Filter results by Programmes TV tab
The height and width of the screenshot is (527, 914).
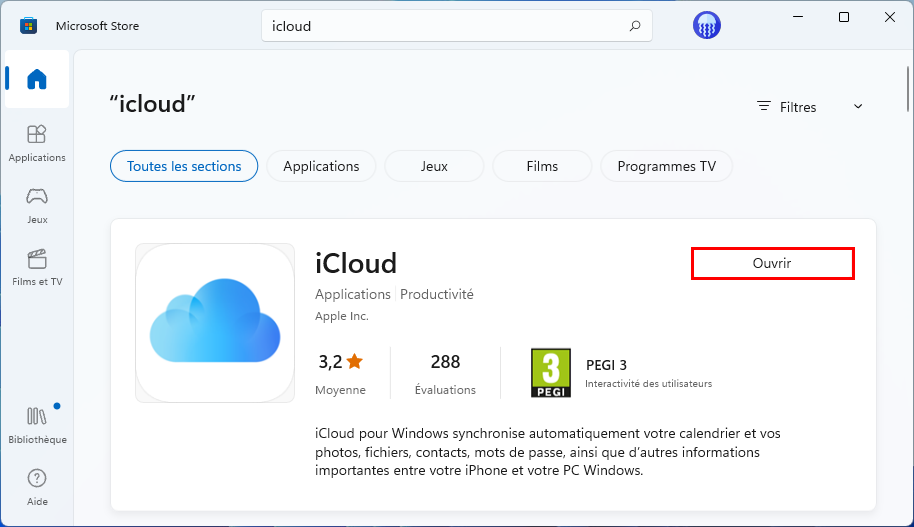[666, 166]
